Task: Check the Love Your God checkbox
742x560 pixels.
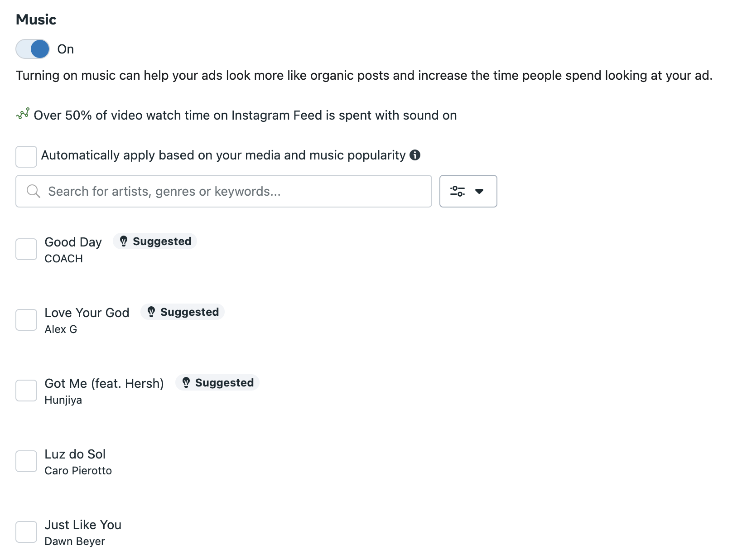Action: pyautogui.click(x=26, y=320)
